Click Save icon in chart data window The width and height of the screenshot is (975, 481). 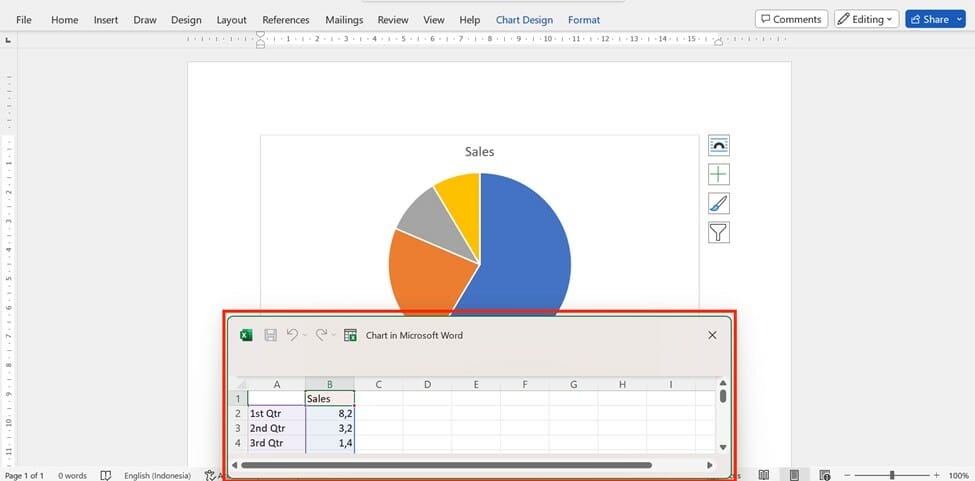270,335
